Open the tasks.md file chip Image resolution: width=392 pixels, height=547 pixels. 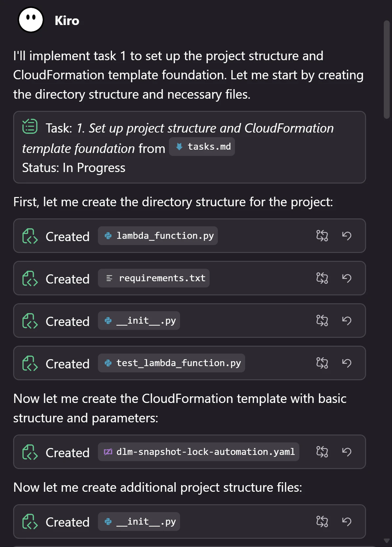coord(202,146)
